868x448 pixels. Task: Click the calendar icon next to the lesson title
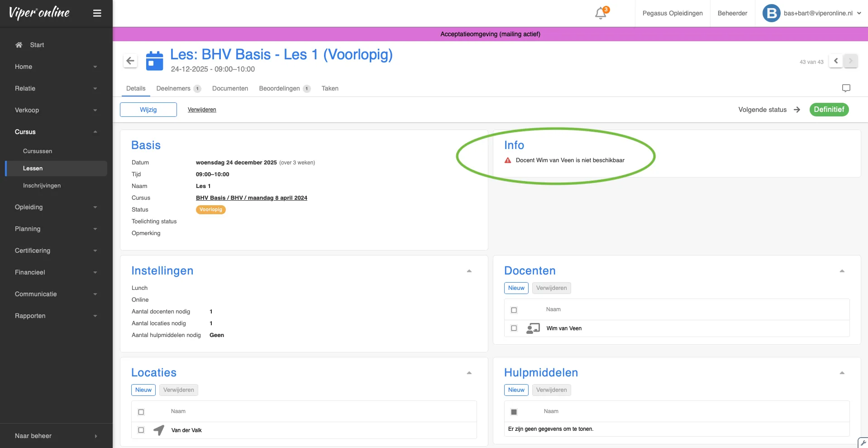(x=154, y=60)
